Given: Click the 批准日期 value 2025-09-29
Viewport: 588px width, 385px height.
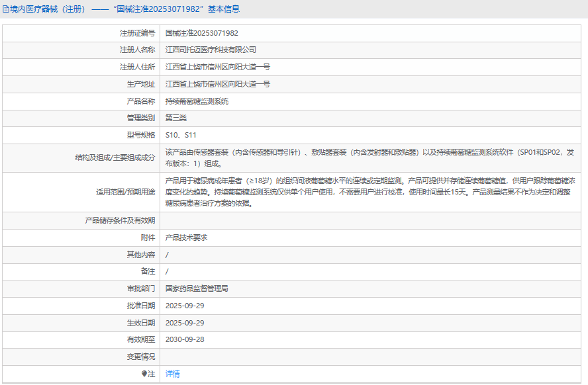Looking at the screenshot, I should pyautogui.click(x=185, y=306).
